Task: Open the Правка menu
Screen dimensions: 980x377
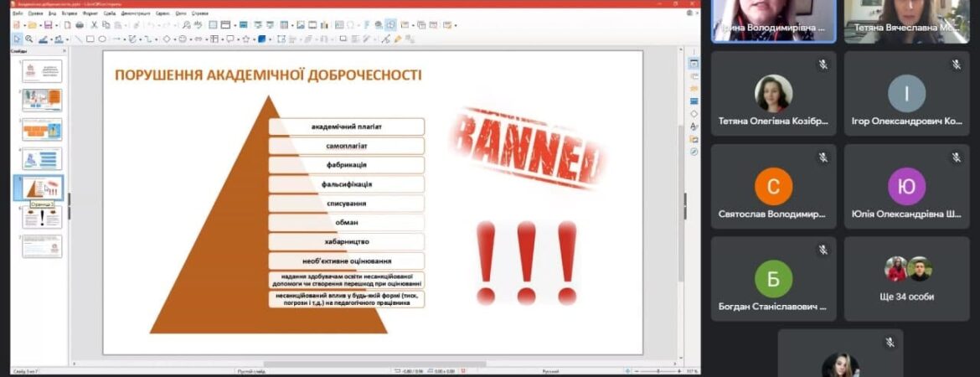Action: point(36,13)
